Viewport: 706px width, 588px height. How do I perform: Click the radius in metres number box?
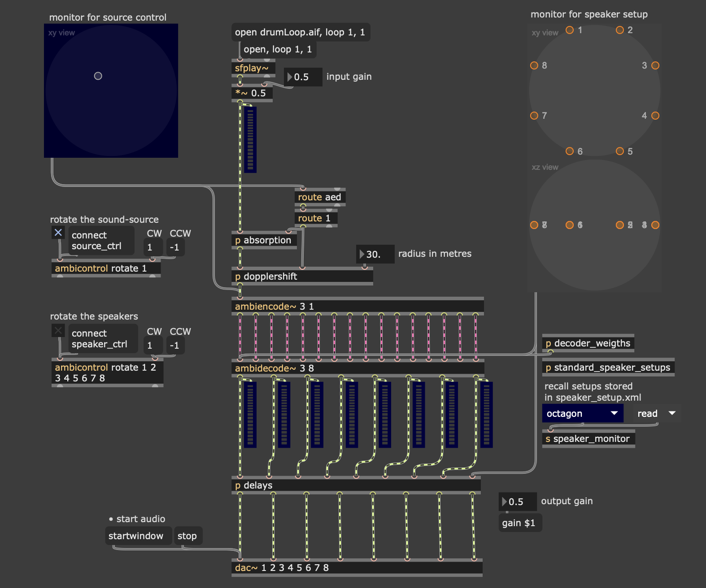[x=375, y=254]
